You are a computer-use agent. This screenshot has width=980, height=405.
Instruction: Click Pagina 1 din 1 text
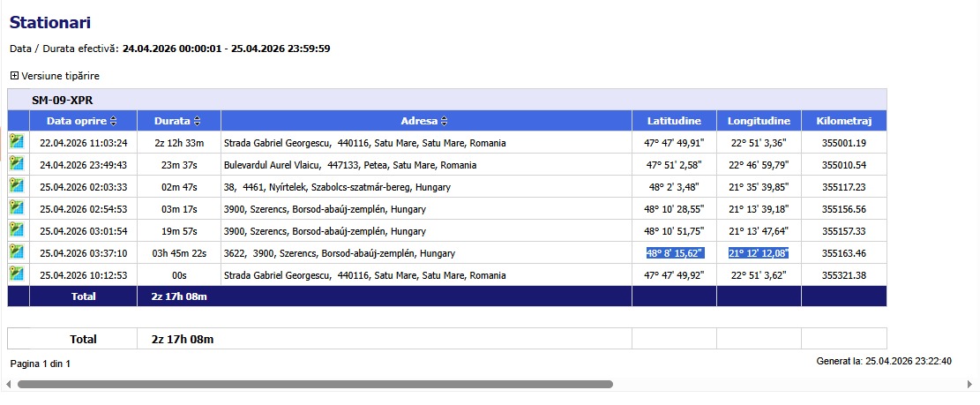(41, 364)
